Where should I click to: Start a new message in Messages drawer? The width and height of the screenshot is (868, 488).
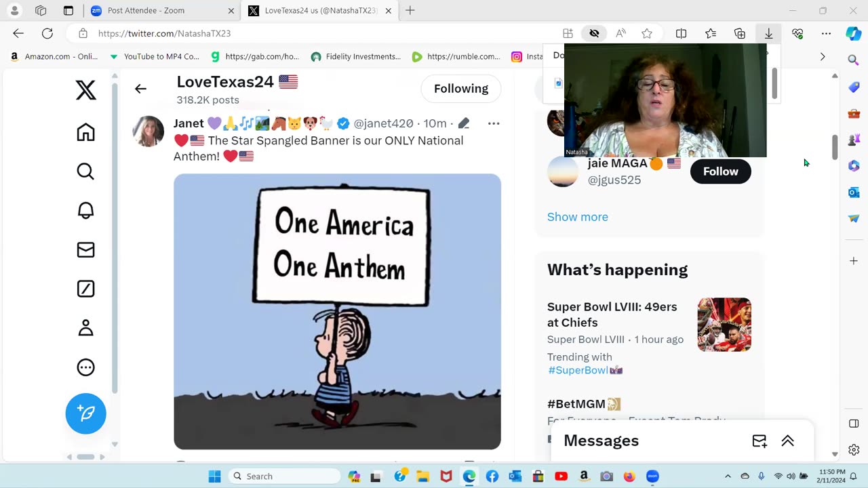point(759,441)
